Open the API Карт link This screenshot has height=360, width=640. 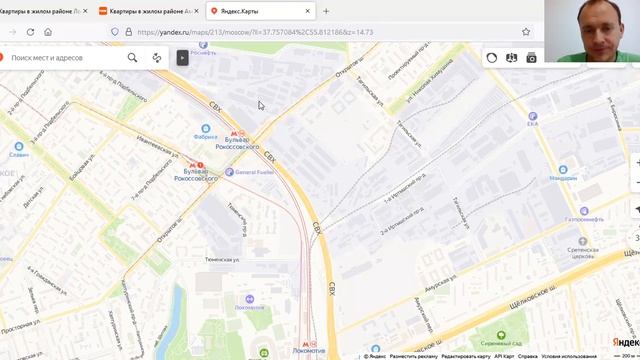[504, 356]
